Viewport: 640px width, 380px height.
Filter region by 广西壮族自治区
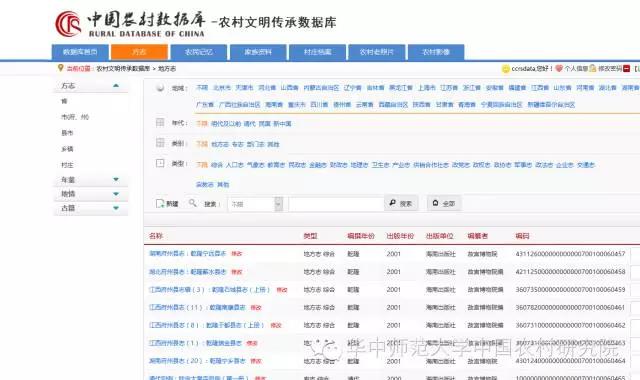(x=240, y=105)
